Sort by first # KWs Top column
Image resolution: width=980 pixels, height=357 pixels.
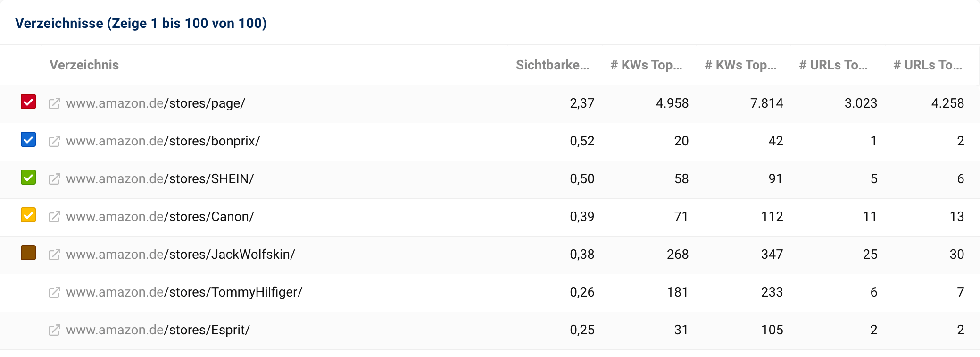[x=646, y=65]
